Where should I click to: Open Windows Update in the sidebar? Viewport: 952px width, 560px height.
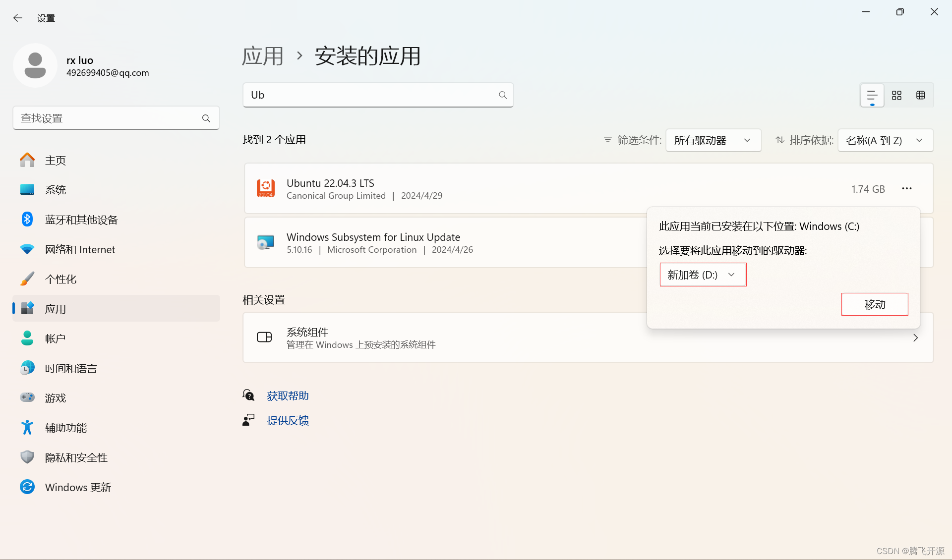[x=78, y=487]
